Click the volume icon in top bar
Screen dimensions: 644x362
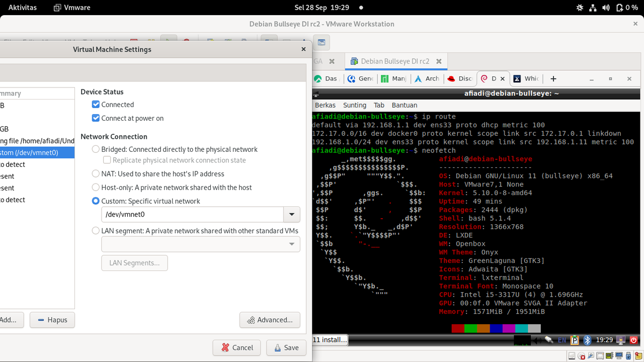(606, 8)
